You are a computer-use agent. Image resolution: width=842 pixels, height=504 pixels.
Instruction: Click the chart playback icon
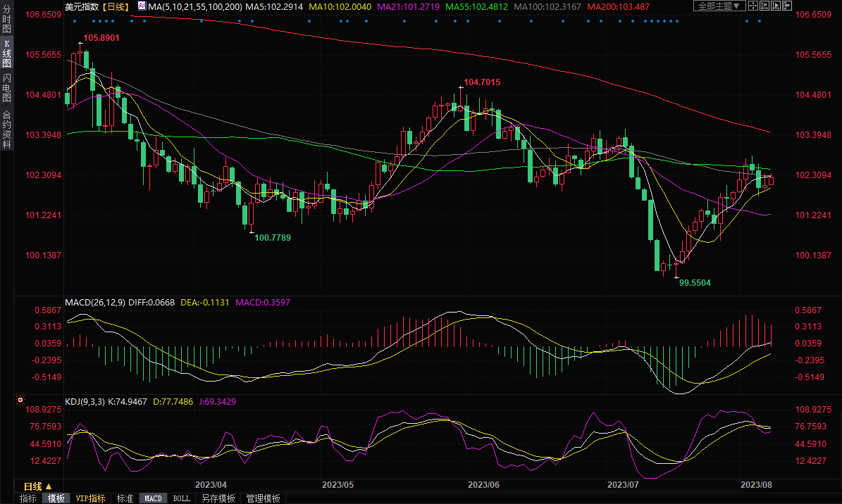[776, 6]
